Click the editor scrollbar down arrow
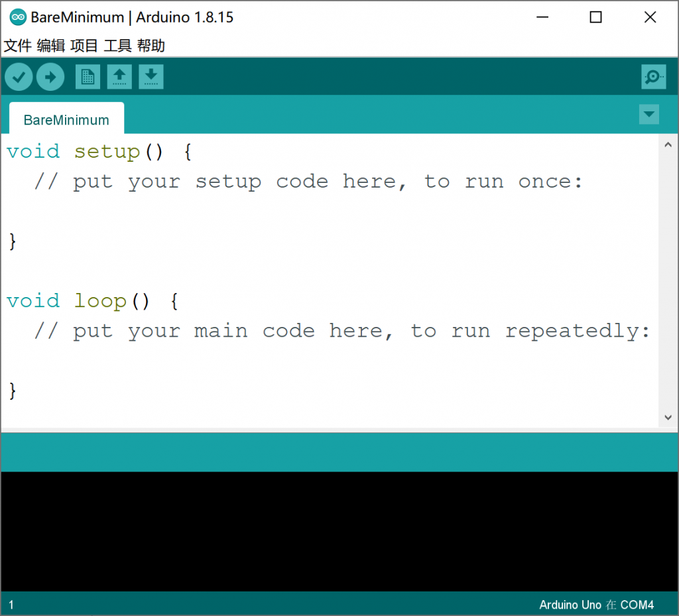 tap(668, 418)
